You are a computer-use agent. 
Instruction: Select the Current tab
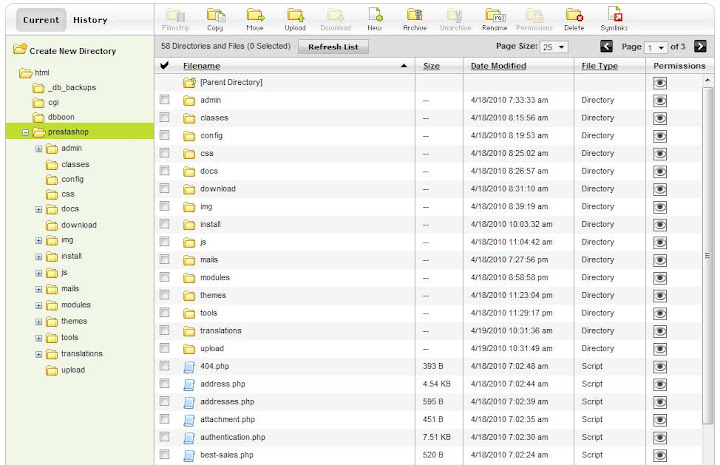(41, 20)
